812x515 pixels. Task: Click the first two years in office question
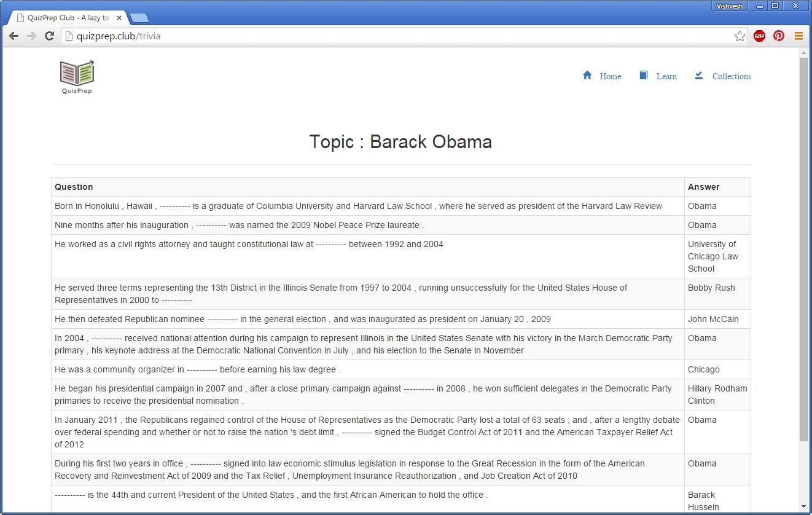(x=367, y=470)
